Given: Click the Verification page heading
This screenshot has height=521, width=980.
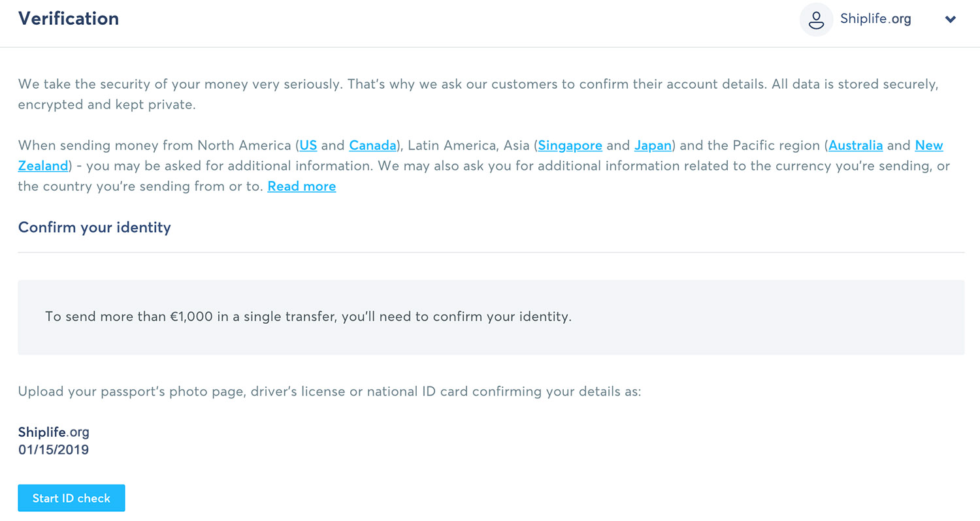Looking at the screenshot, I should coord(69,18).
